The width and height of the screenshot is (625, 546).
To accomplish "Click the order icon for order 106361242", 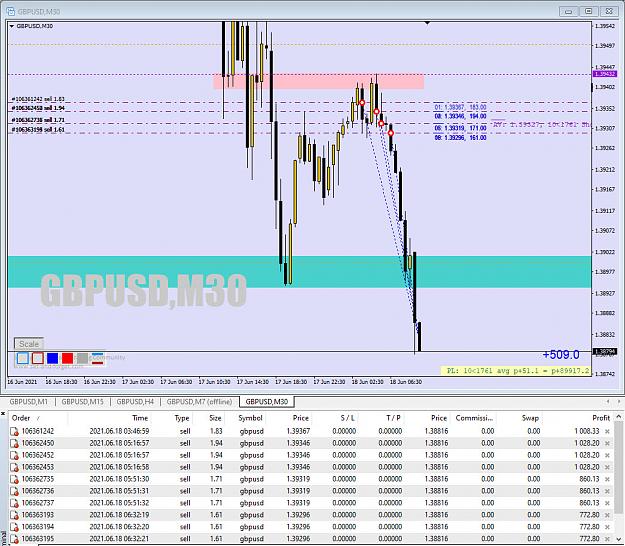I will pos(14,431).
